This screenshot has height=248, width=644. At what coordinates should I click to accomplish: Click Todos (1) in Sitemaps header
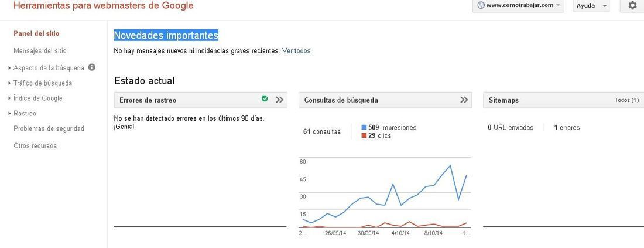pos(627,100)
